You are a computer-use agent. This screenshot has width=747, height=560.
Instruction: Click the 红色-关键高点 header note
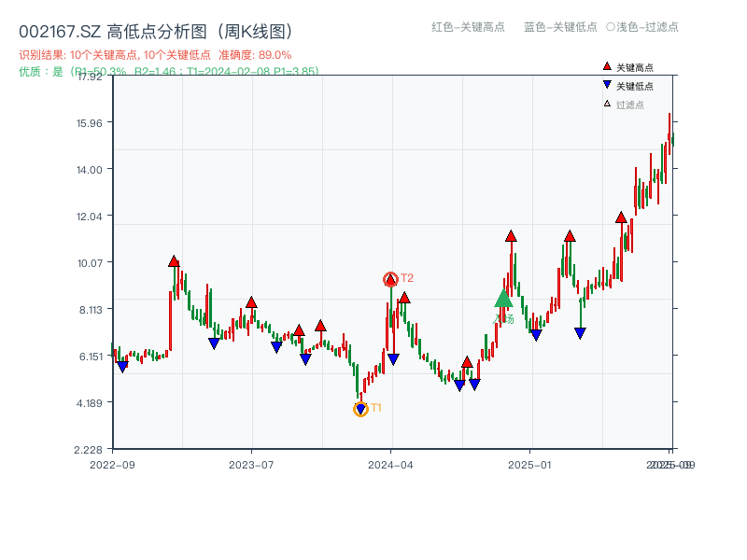click(468, 27)
